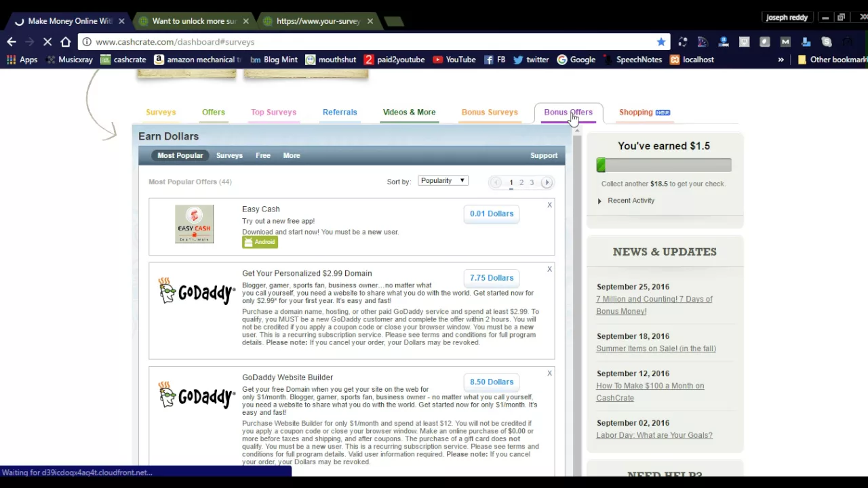Click the 8.50 Dollars button
Viewport: 868px width, 488px height.
pos(492,382)
